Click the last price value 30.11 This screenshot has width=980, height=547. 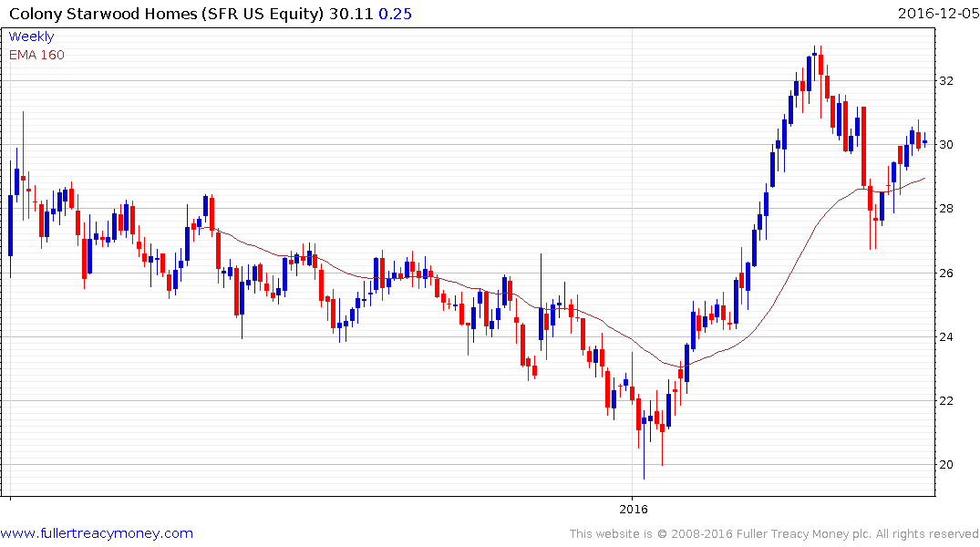tap(351, 14)
